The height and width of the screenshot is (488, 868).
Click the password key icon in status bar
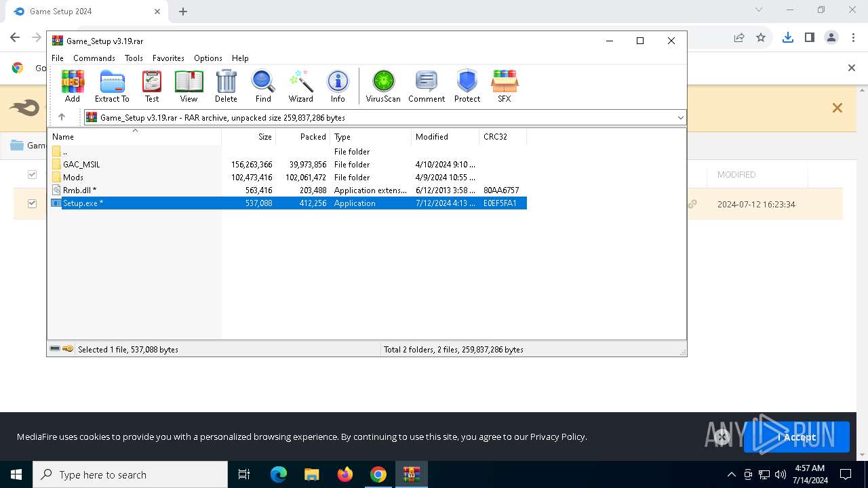68,349
